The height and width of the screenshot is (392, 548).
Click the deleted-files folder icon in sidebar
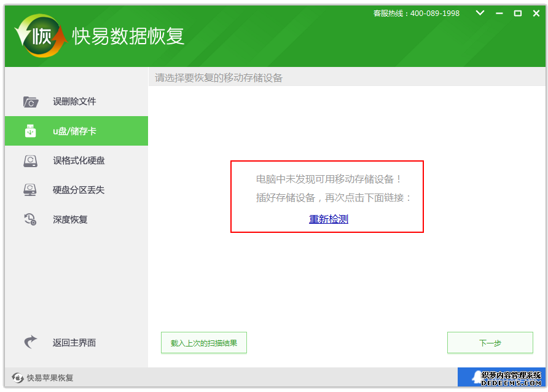[31, 102]
